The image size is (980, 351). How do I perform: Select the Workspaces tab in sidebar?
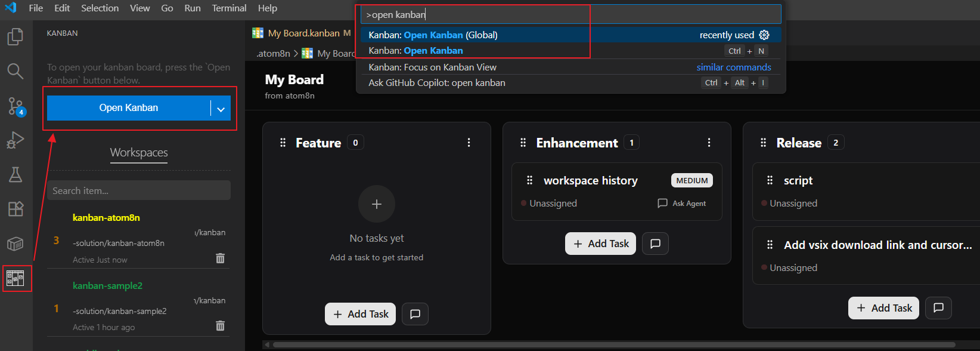139,153
